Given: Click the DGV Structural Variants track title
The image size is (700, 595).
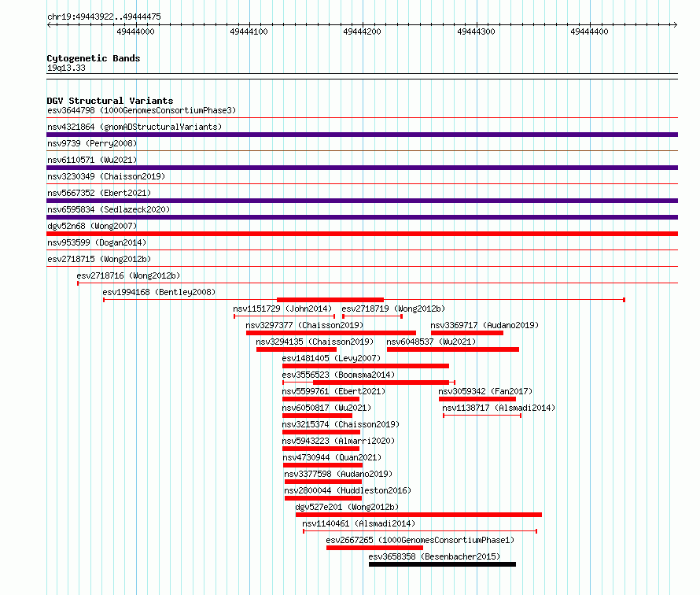Looking at the screenshot, I should [x=110, y=101].
